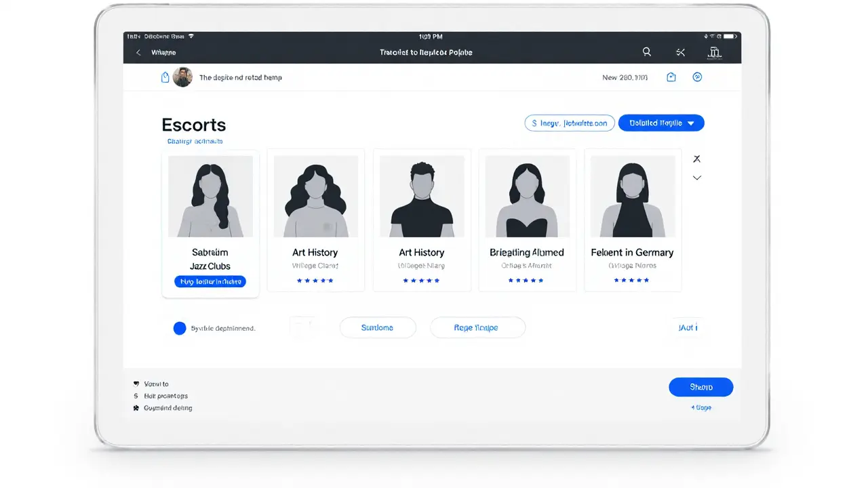Expand the chevron-down arrow right of cards
This screenshot has height=488, width=868.
pos(696,178)
